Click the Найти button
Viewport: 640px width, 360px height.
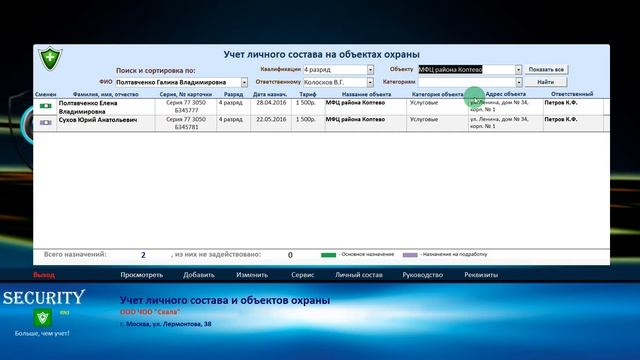coord(546,82)
